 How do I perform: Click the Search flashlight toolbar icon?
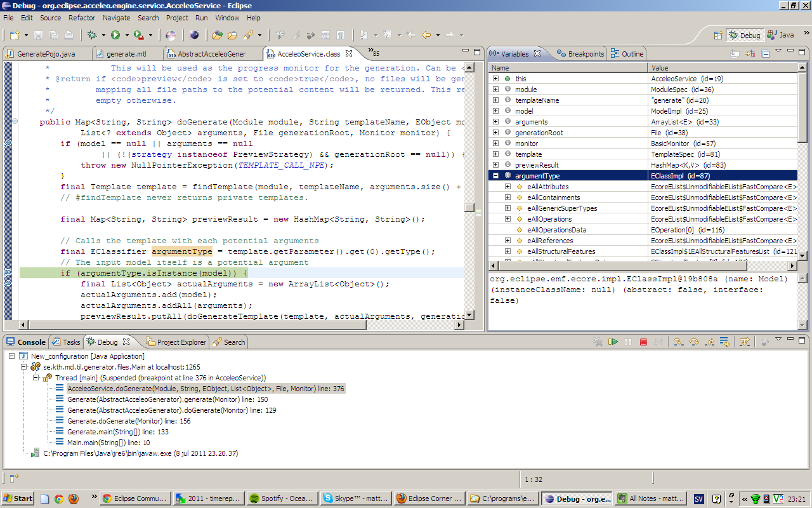tap(248, 35)
